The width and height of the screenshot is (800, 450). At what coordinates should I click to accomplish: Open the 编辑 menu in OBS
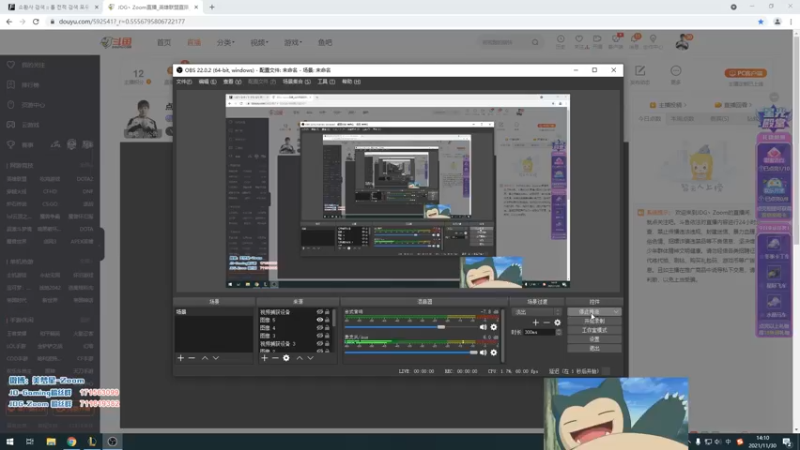click(207, 82)
